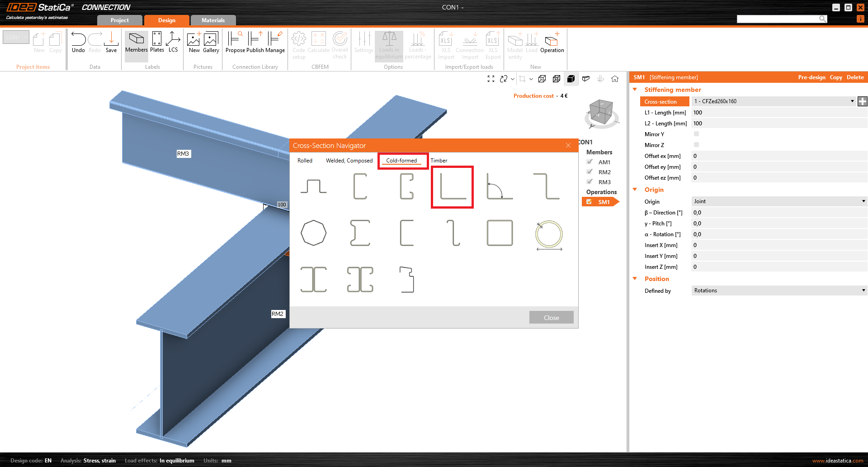Pick the circular hollow tube section icon
Image resolution: width=868 pixels, height=467 pixels.
549,234
